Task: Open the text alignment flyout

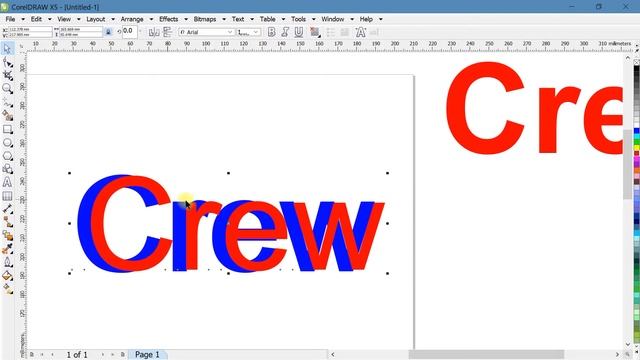Action: coord(315,32)
